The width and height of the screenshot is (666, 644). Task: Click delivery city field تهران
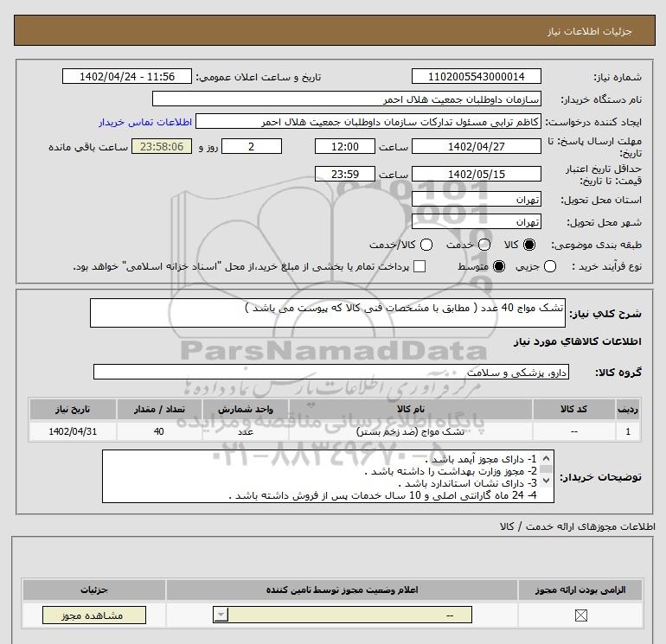click(x=476, y=221)
